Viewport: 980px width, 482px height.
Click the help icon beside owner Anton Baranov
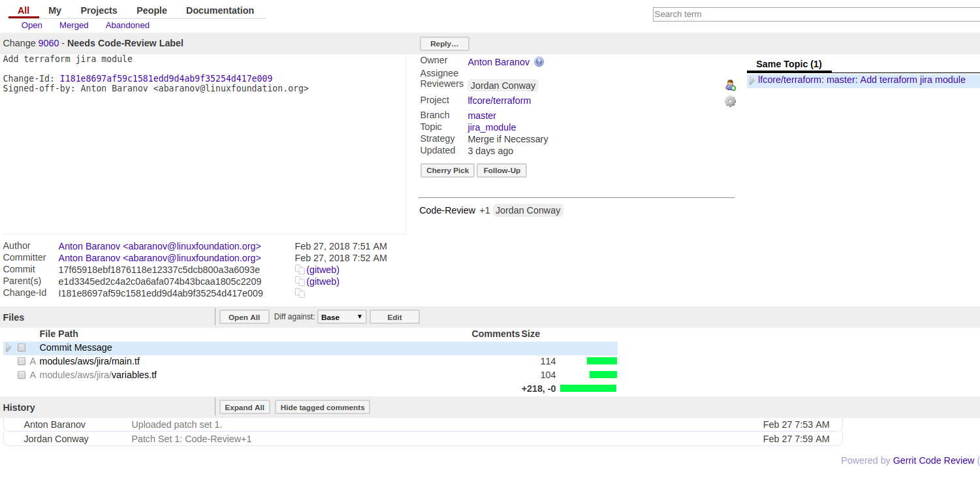539,62
